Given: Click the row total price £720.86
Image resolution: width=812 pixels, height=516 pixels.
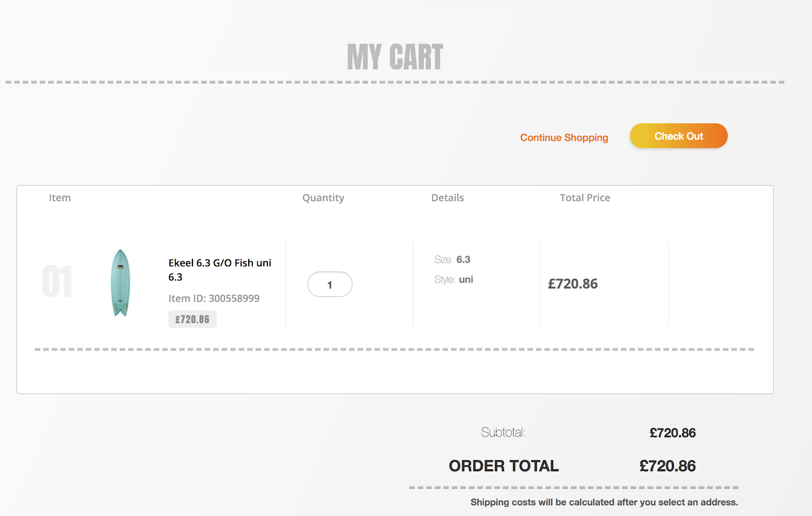Looking at the screenshot, I should 572,284.
